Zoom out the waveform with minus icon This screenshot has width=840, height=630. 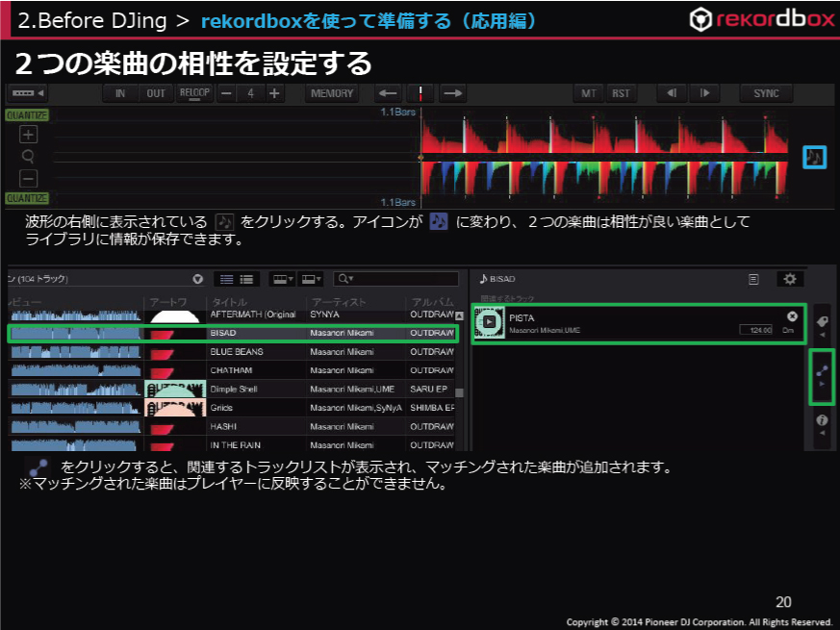(x=29, y=178)
